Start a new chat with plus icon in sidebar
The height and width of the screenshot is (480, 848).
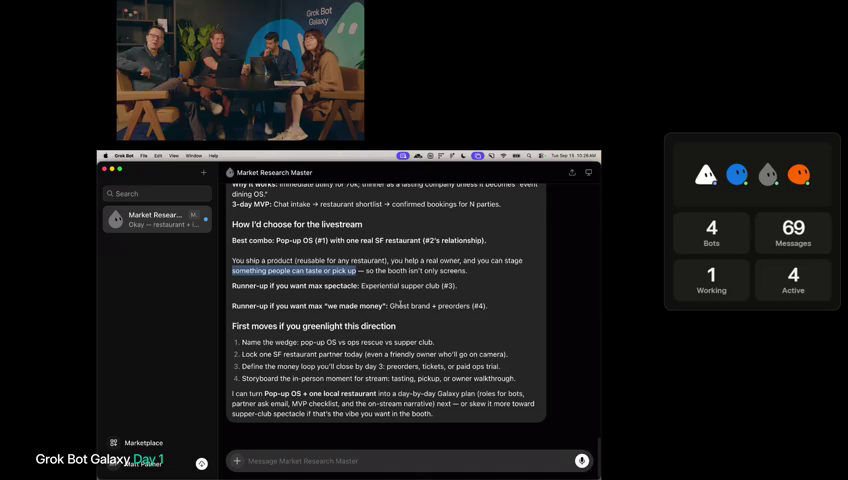point(203,172)
